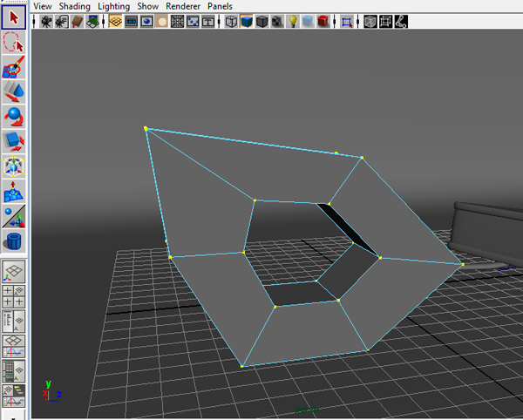Click top-left corner vertex of the mesh

[x=146, y=129]
